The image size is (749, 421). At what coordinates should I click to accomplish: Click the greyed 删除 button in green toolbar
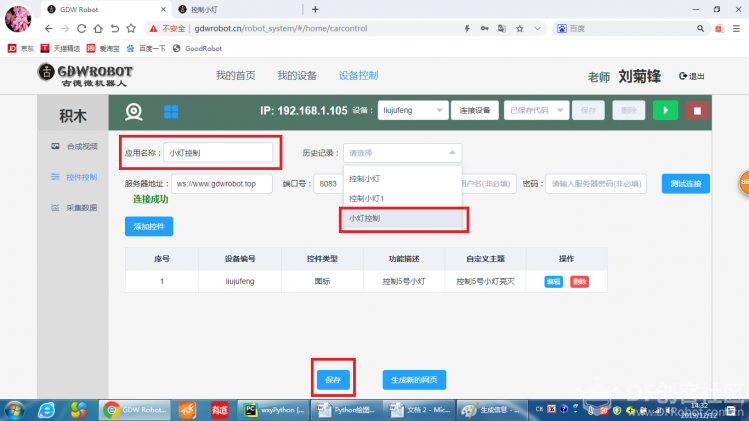[629, 110]
